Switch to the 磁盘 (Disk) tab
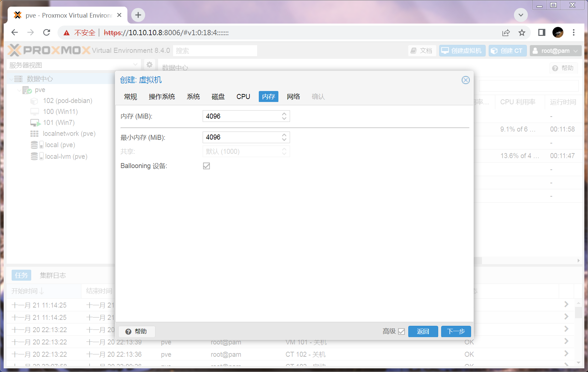 218,97
